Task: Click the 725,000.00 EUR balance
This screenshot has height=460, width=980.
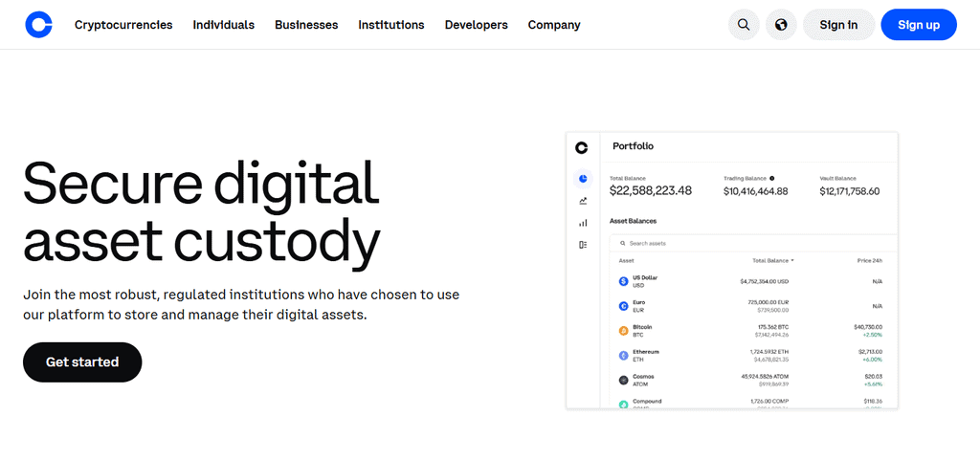Action: coord(768,302)
